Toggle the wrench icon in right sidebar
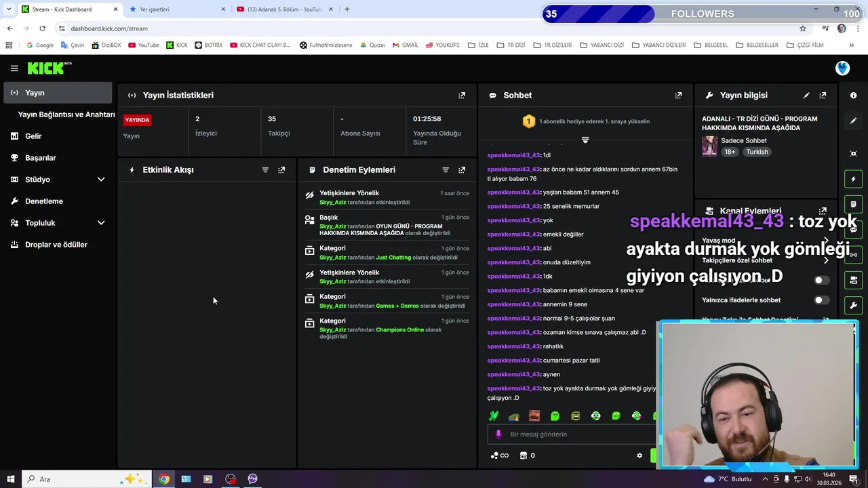 (x=853, y=305)
